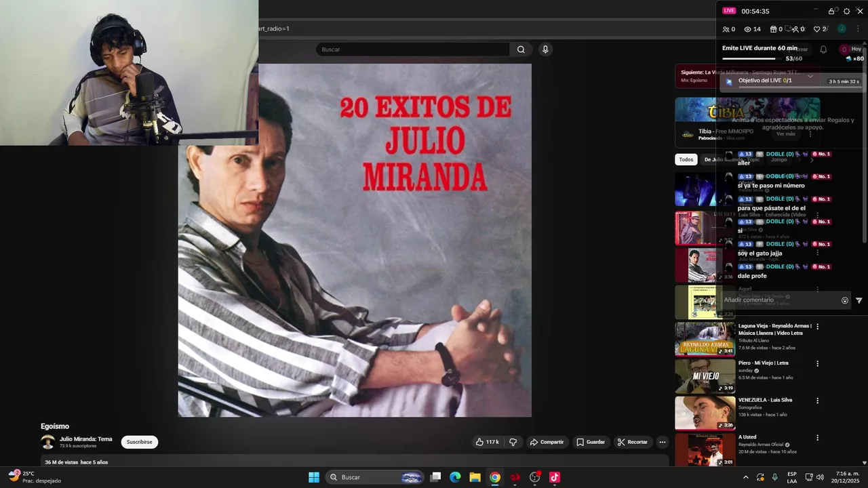The height and width of the screenshot is (488, 868).
Task: Click the Recortar clip button
Action: (x=632, y=442)
